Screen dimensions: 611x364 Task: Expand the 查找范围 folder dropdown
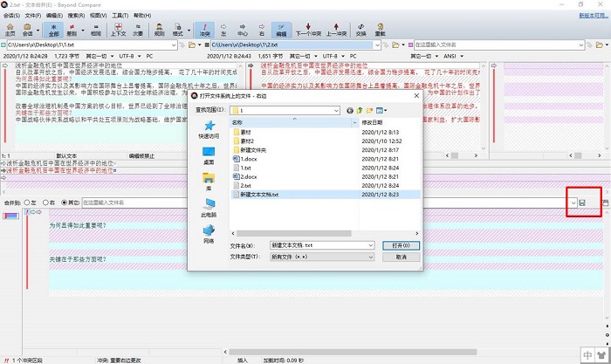[336, 111]
